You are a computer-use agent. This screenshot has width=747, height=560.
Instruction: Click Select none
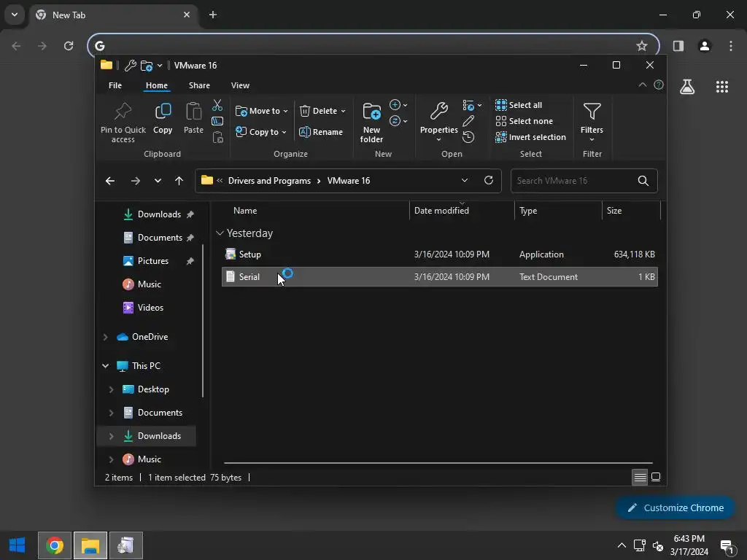click(524, 121)
